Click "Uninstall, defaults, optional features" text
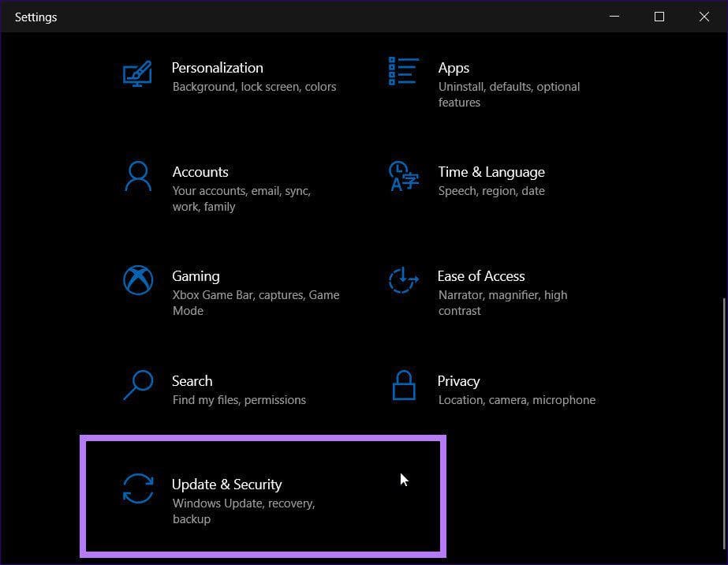The width and height of the screenshot is (728, 565). (x=509, y=95)
